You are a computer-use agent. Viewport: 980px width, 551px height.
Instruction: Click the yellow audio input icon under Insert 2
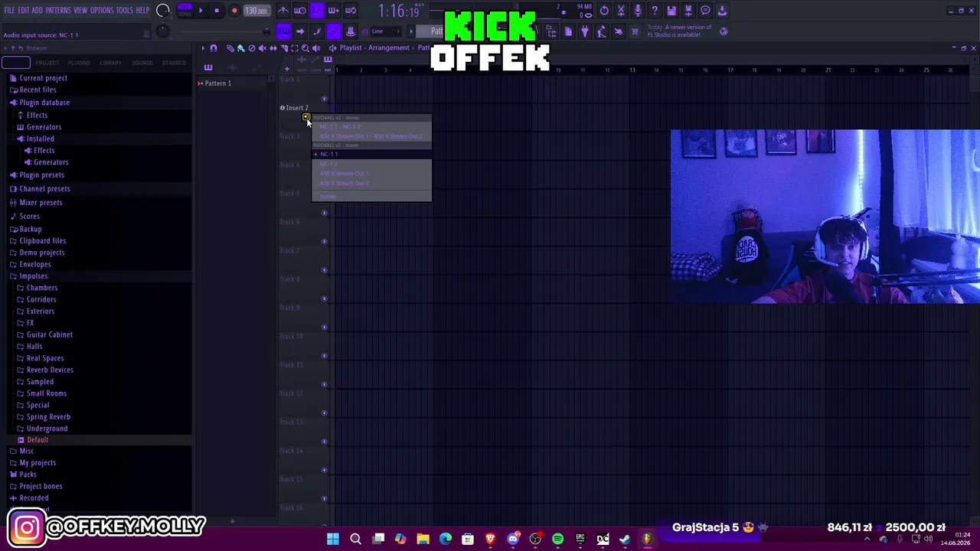click(x=305, y=117)
